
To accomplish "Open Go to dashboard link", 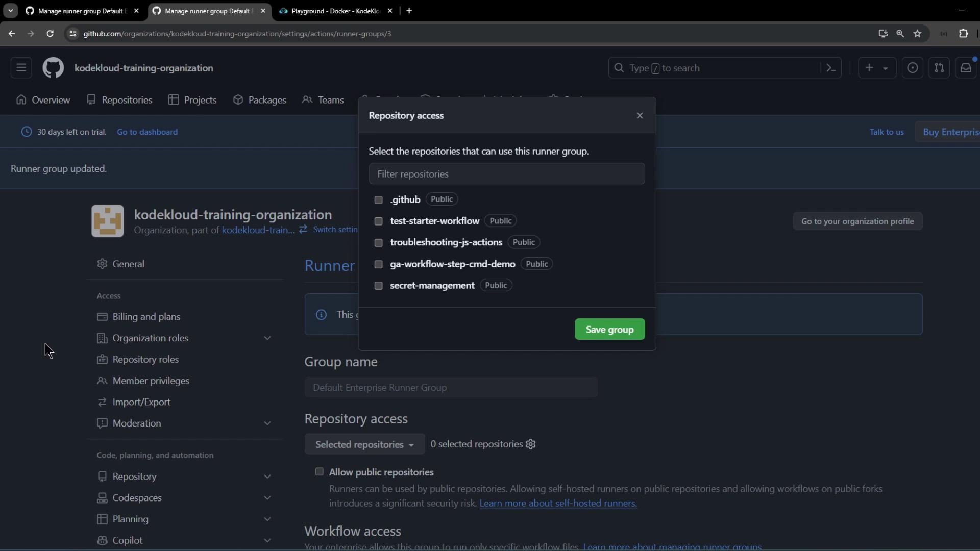I will tap(147, 132).
